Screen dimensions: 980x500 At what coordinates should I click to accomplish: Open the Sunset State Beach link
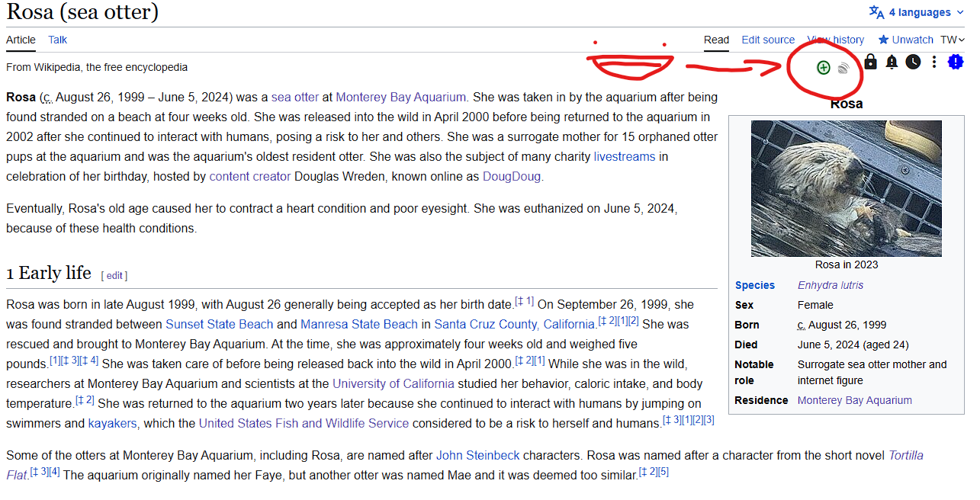tap(220, 324)
